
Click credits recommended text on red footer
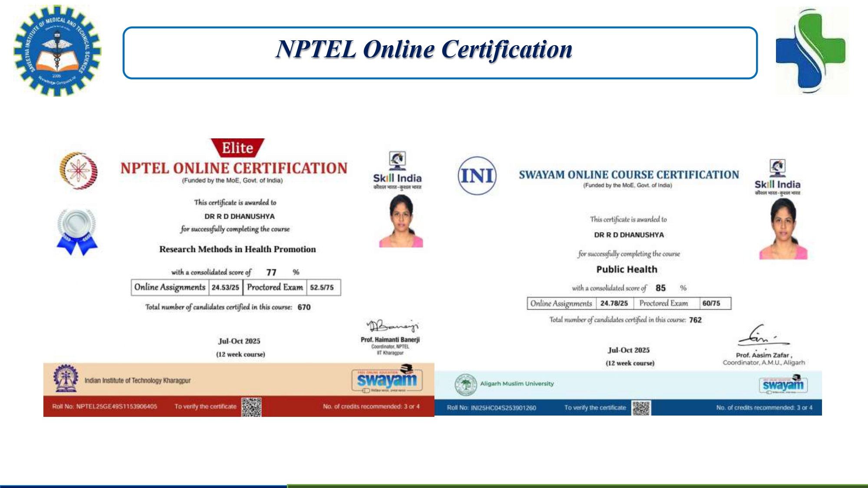click(371, 406)
